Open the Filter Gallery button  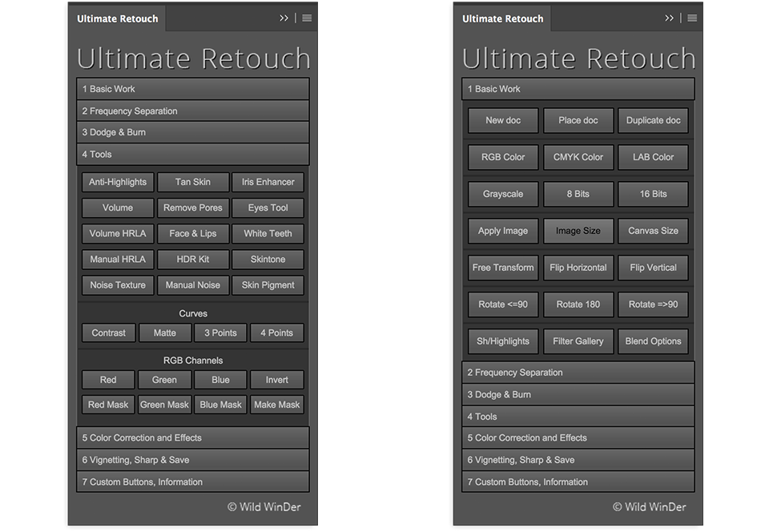pos(578,341)
